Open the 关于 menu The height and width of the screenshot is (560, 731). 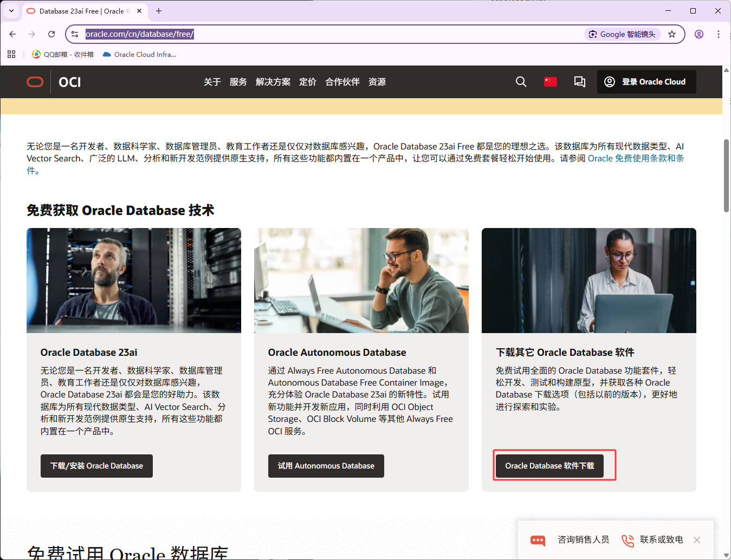212,82
